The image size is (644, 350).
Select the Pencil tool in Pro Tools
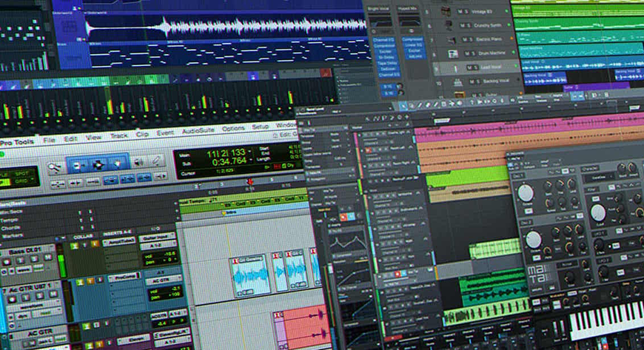[156, 161]
